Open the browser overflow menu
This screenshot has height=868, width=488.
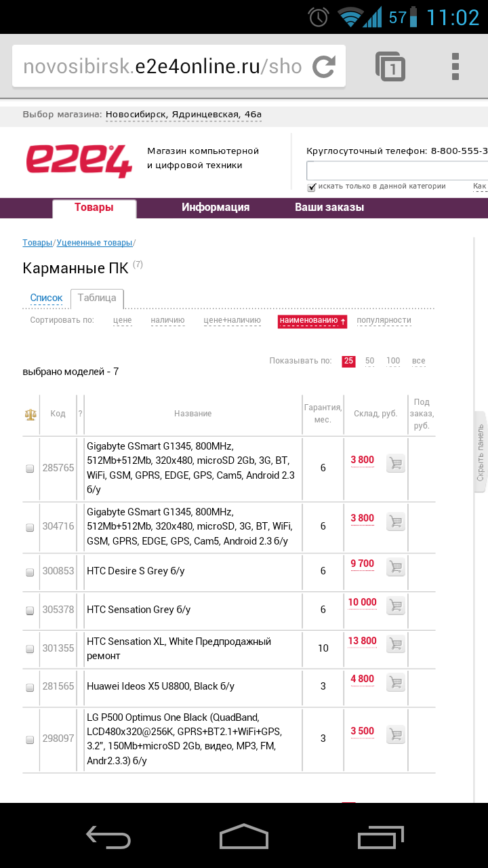pos(455,66)
